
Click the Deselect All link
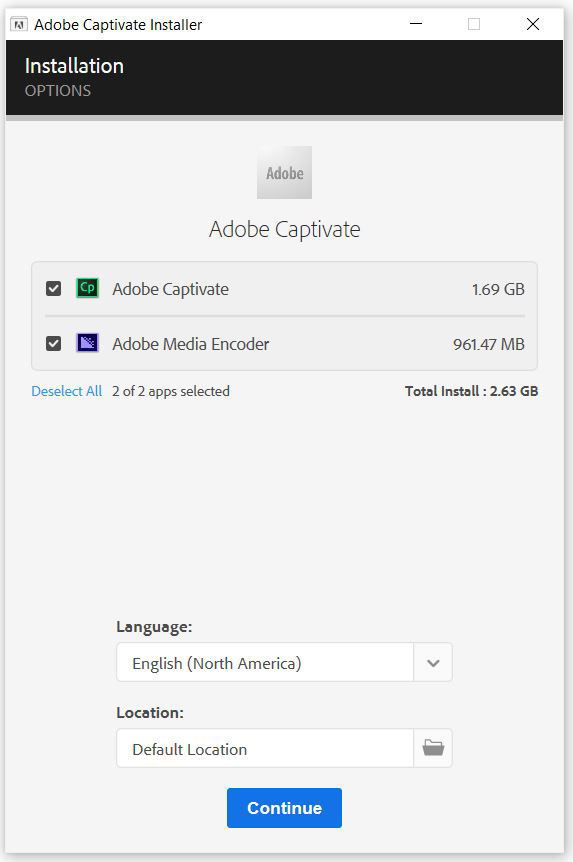coord(67,391)
